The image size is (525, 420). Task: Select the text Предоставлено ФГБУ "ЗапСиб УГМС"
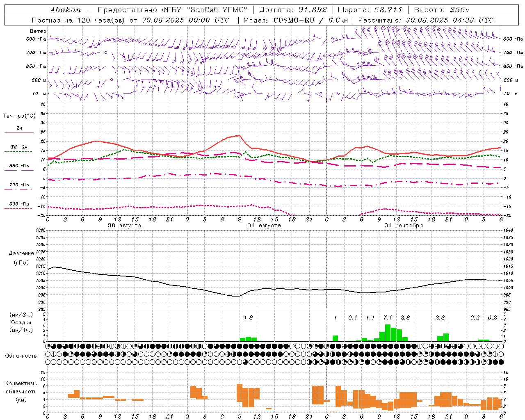pyautogui.click(x=173, y=10)
